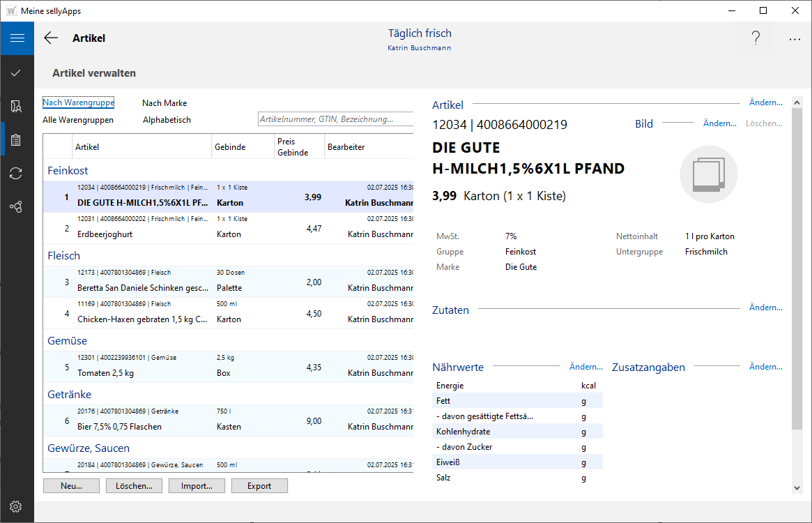812x523 pixels.
Task: Open settings gear in the sidebar
Action: tap(17, 506)
